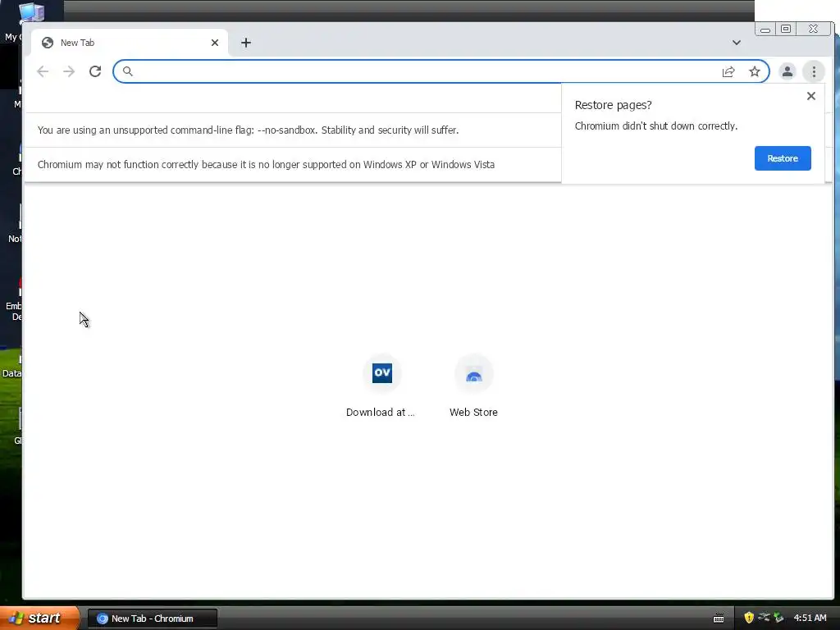Viewport: 840px width, 630px height.
Task: Open a new tab with plus button
Action: [246, 43]
